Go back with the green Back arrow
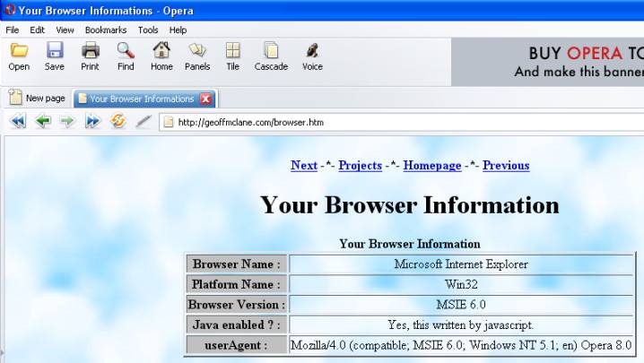Screen dimensions: 644x363 click(42, 122)
